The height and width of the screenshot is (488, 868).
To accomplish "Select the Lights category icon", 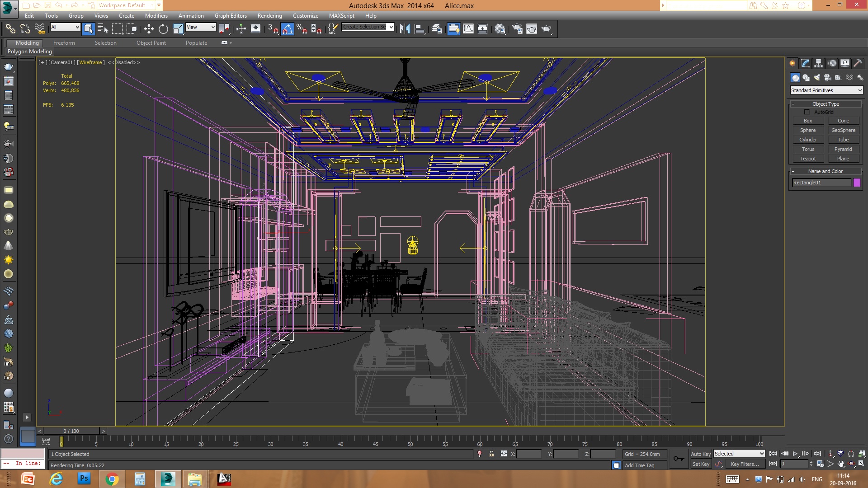I will coord(816,78).
